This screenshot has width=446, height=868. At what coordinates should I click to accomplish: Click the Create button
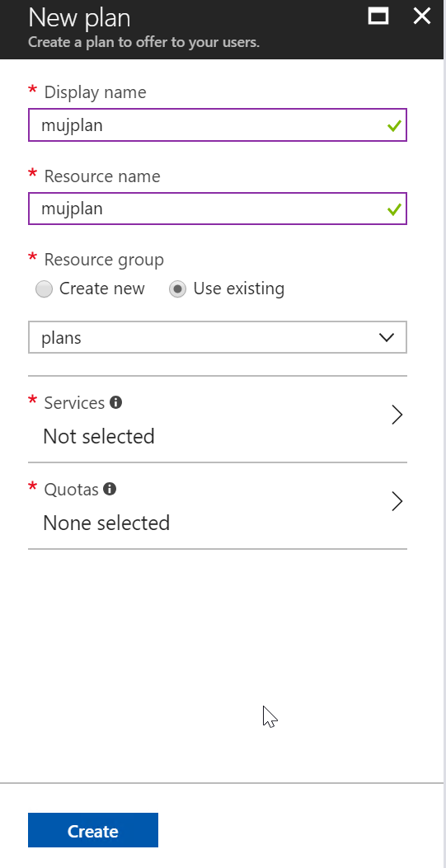coord(93,830)
